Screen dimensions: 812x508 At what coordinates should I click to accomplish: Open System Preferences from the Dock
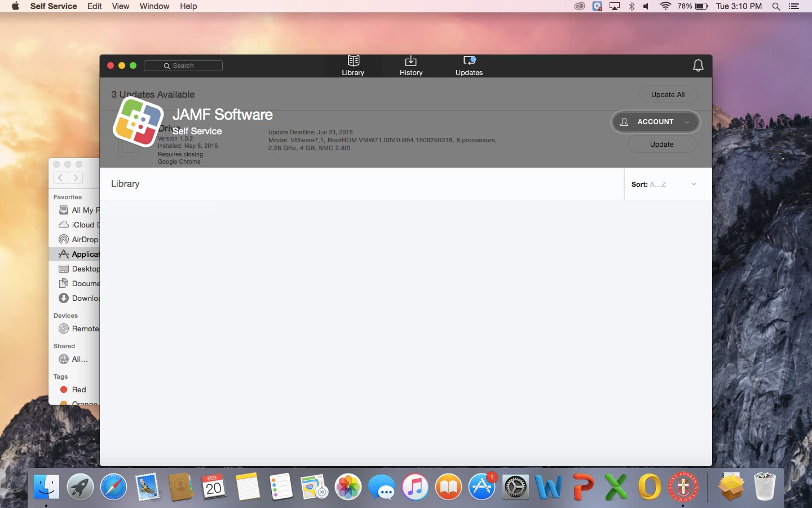[x=515, y=487]
